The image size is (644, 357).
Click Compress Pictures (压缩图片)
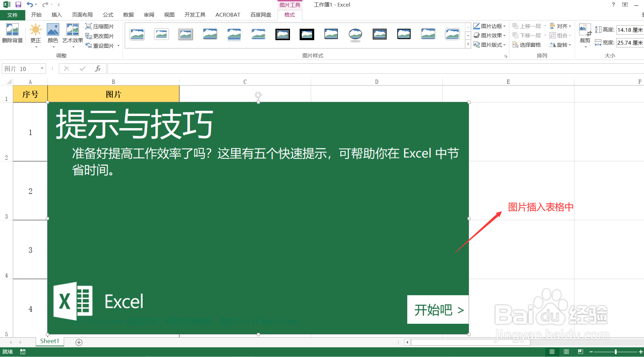[x=100, y=26]
